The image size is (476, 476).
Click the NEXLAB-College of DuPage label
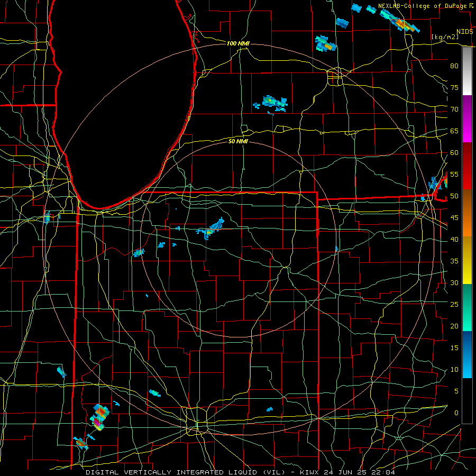pyautogui.click(x=423, y=6)
